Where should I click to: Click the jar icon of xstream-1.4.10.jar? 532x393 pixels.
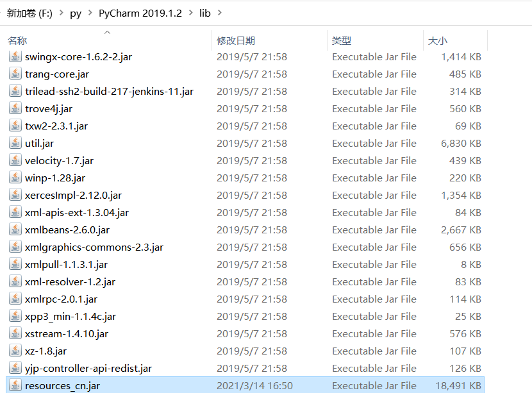pyautogui.click(x=15, y=333)
